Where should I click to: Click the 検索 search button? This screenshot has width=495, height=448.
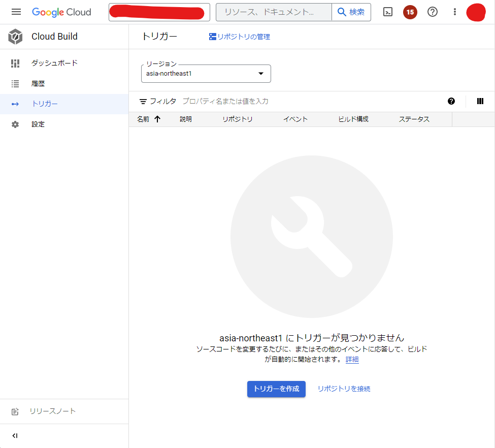(351, 12)
